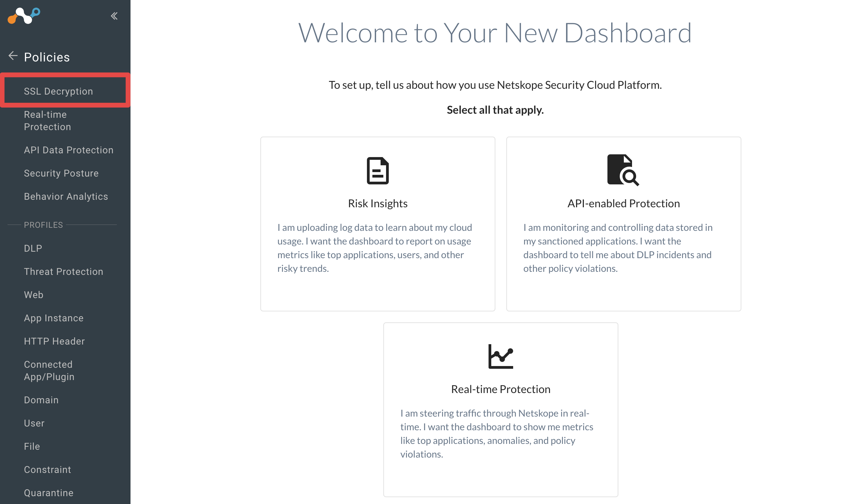Screen dimensions: 850x504
Task: Open the Constraint profile
Action: click(47, 470)
